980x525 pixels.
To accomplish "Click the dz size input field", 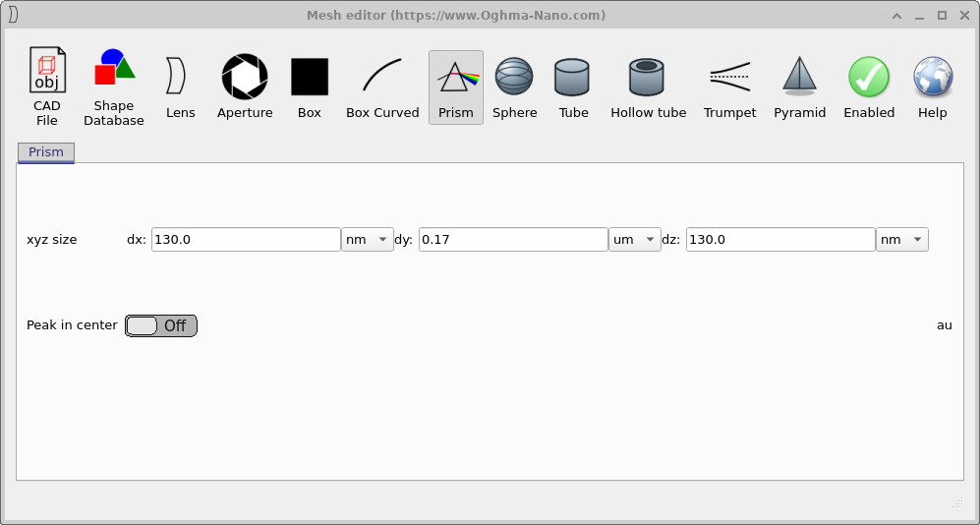I will (780, 239).
